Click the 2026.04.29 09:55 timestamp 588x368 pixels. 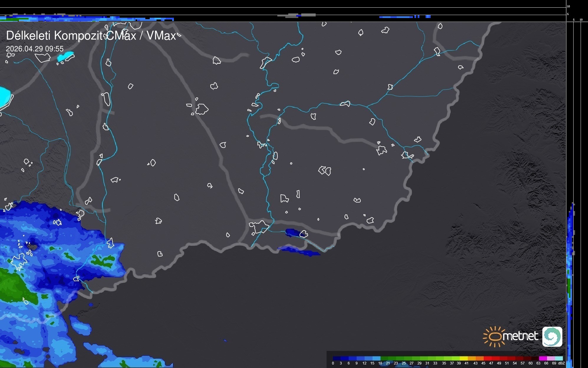[35, 49]
